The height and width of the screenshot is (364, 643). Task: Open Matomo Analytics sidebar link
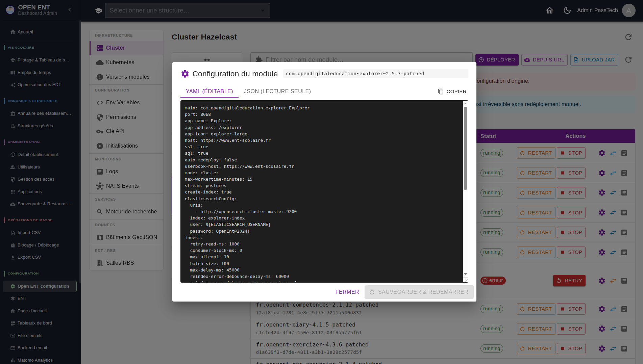40,360
